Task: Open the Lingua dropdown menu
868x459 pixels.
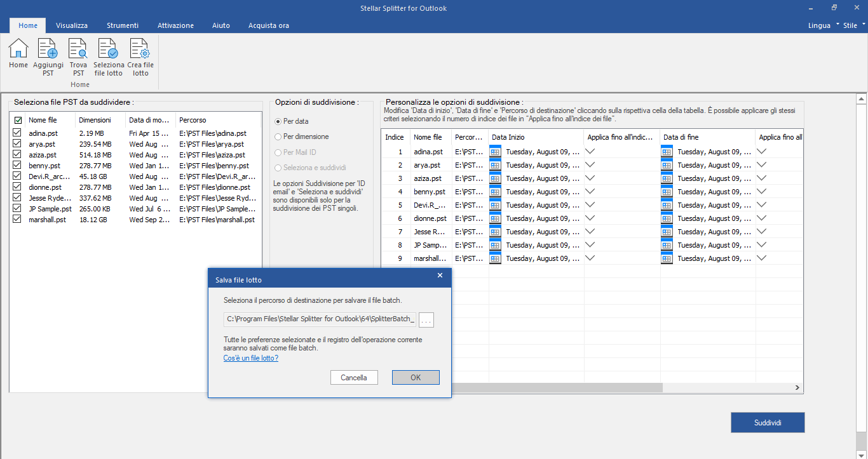Action: (823, 25)
